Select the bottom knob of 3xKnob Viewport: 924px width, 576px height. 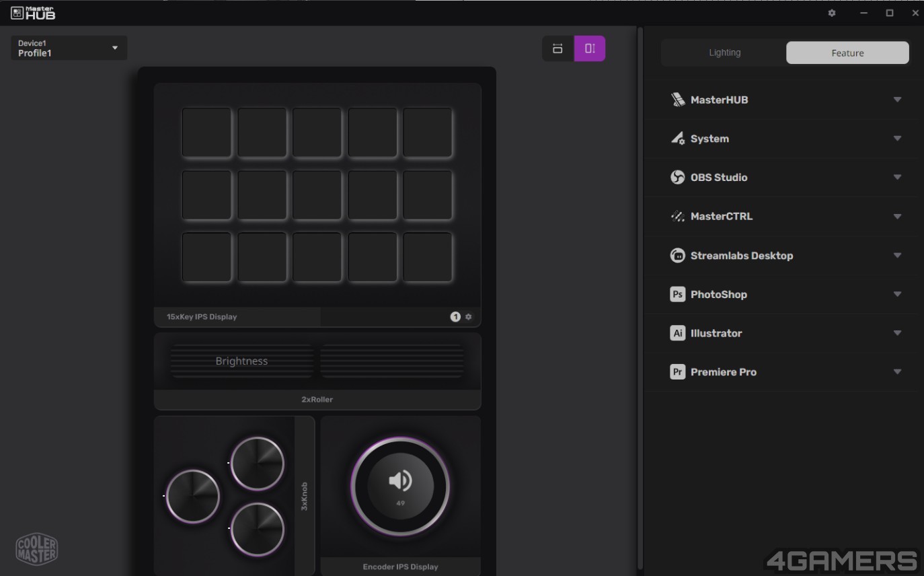[258, 529]
